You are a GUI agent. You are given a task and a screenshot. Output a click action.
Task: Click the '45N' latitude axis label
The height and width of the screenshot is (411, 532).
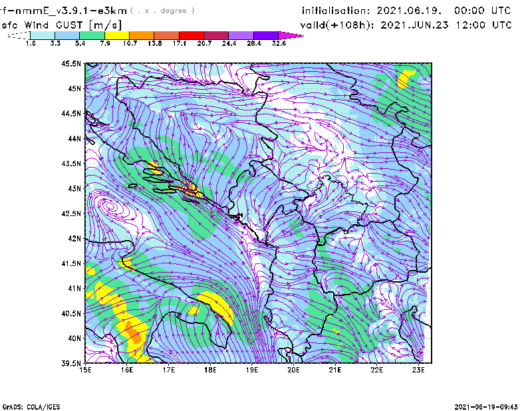click(x=74, y=88)
